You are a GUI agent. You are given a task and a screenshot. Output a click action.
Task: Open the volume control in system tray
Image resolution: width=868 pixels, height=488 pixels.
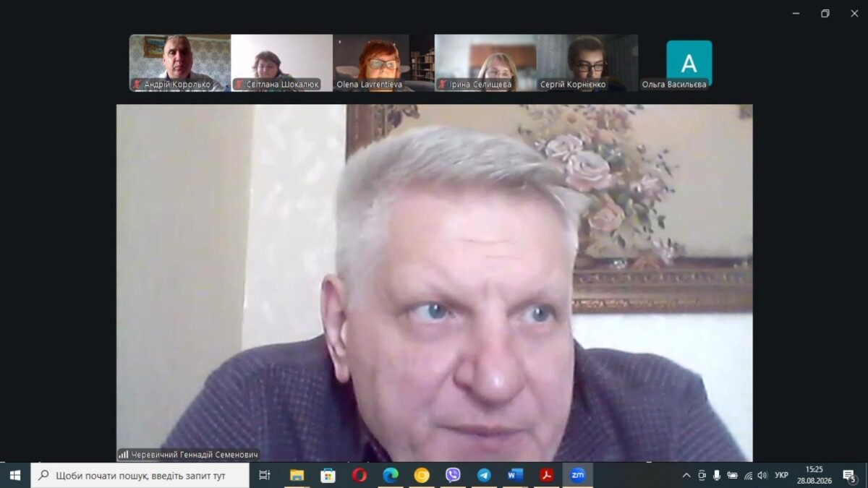click(x=762, y=475)
